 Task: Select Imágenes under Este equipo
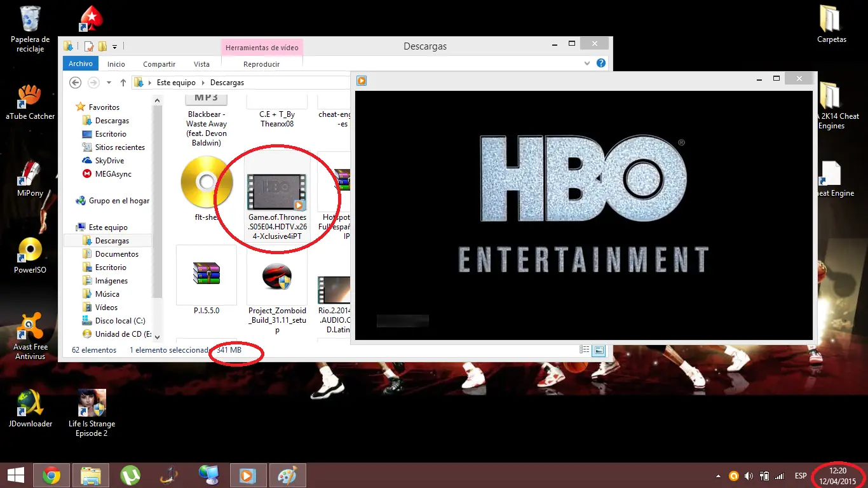point(111,281)
